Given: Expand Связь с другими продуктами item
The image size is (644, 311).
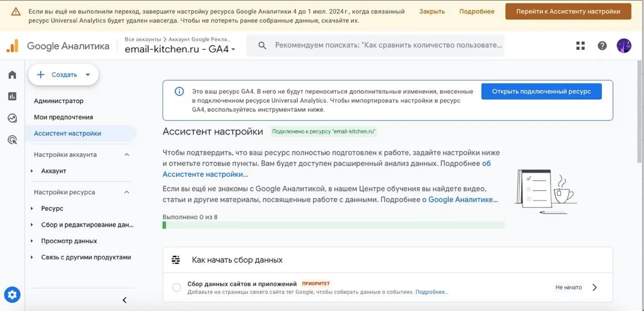Looking at the screenshot, I should point(33,257).
